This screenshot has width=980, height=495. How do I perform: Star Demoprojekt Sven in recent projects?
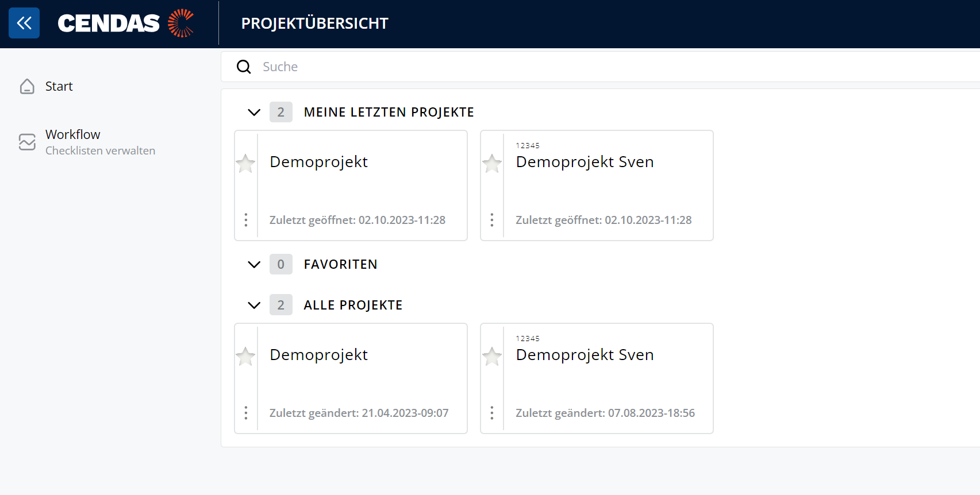pos(492,164)
